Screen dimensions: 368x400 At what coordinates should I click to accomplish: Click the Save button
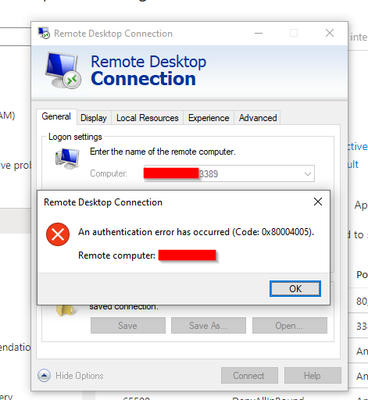coord(128,325)
